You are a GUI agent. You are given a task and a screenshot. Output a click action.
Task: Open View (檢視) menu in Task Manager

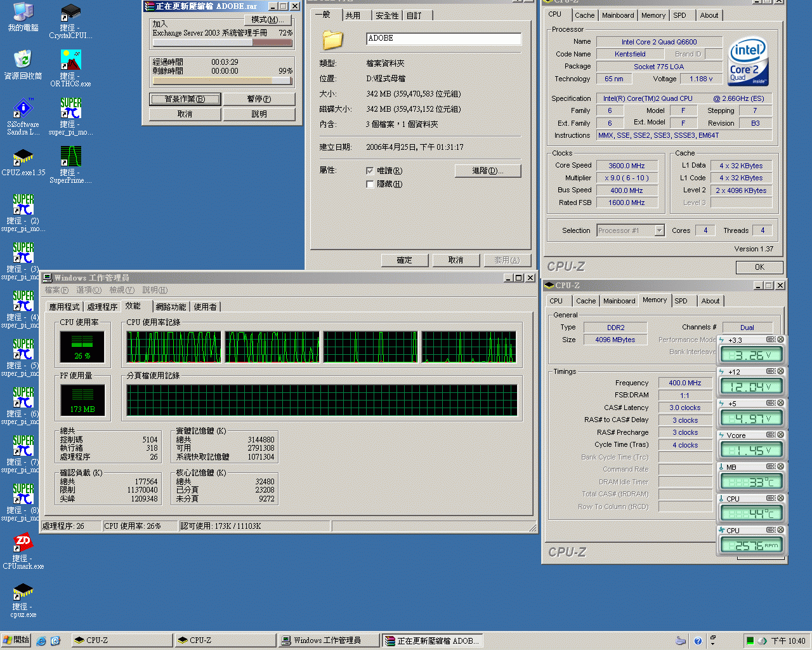(122, 290)
